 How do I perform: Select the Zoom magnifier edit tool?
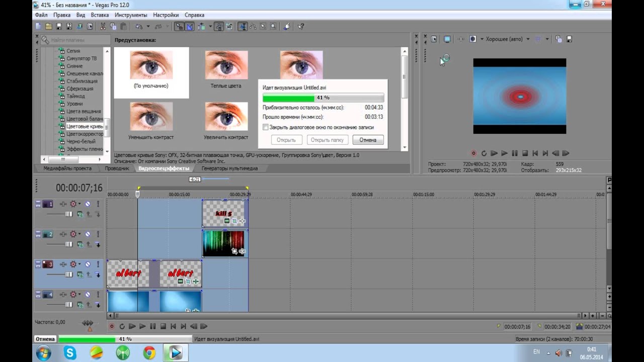[273, 26]
